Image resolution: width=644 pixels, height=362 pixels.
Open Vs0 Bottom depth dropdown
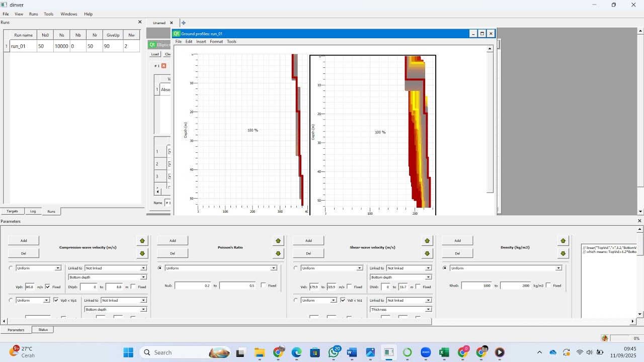click(x=401, y=277)
